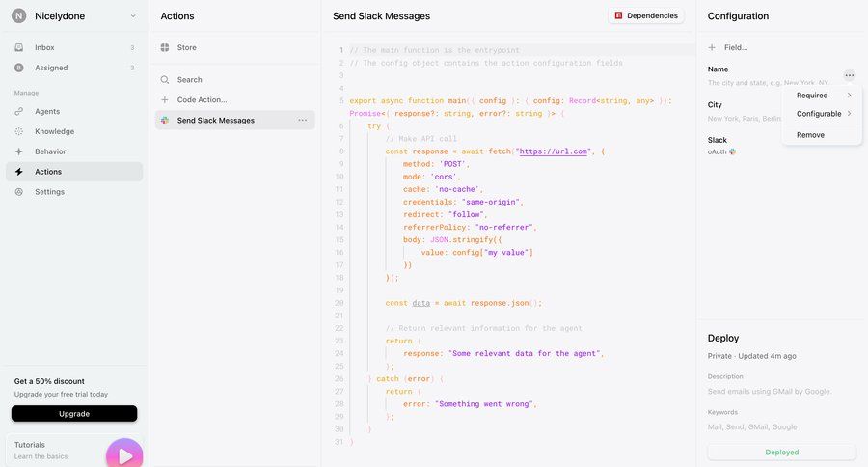Edit the Keywords text under Deploy
Screen dimensions: 868x467
(752, 427)
